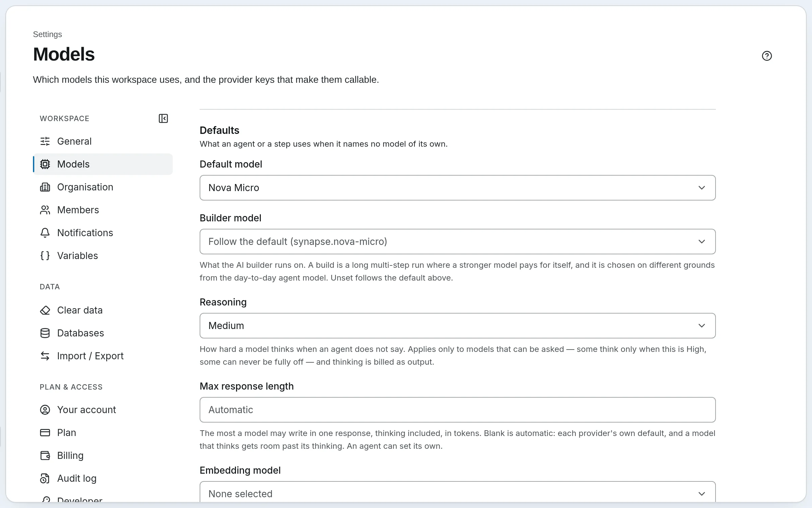Image resolution: width=812 pixels, height=508 pixels.
Task: Open the Builder model dropdown
Action: (x=457, y=242)
